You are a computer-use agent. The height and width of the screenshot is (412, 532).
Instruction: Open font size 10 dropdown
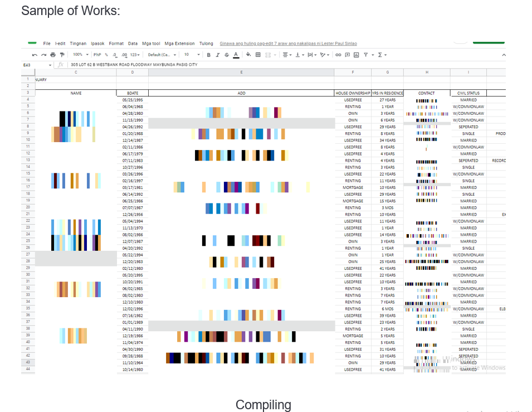pyautogui.click(x=192, y=54)
